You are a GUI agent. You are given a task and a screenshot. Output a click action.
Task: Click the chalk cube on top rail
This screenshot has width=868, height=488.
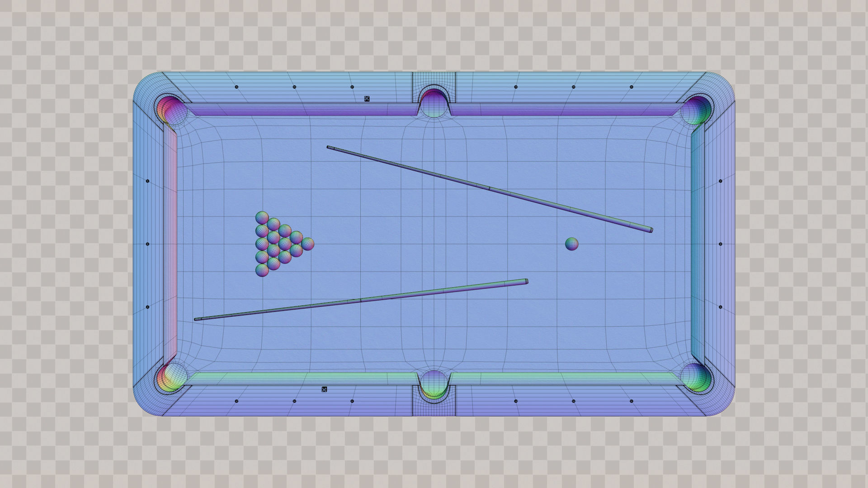367,99
